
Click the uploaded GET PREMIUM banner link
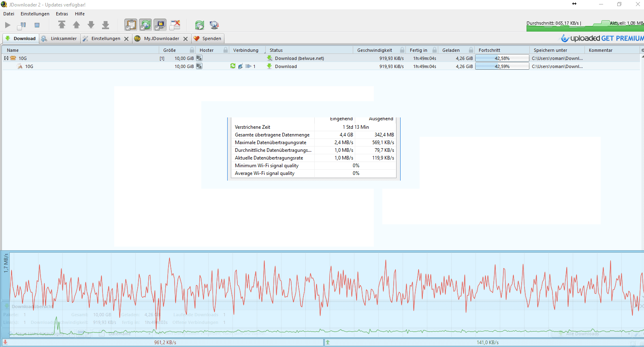[602, 38]
